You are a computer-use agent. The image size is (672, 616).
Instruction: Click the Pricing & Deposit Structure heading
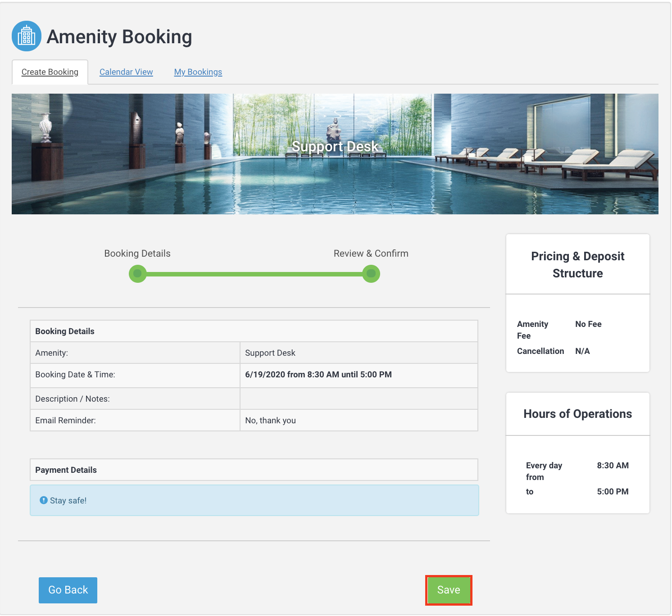click(x=577, y=265)
